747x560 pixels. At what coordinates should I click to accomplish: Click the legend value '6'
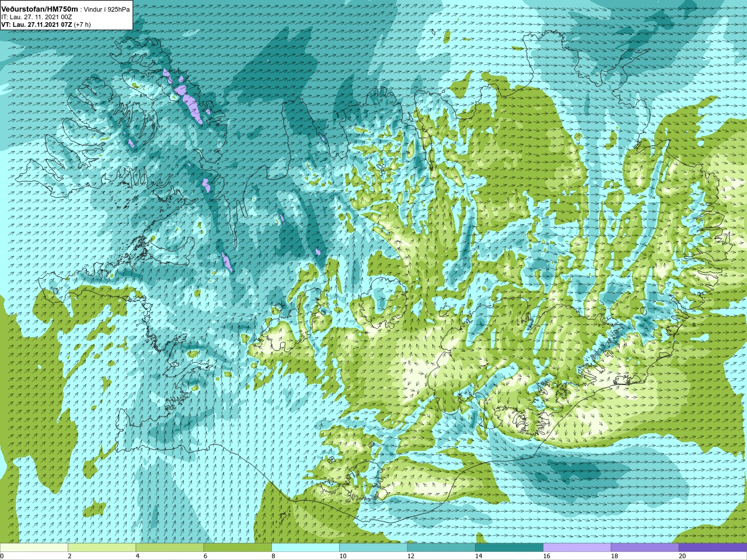pos(205,556)
